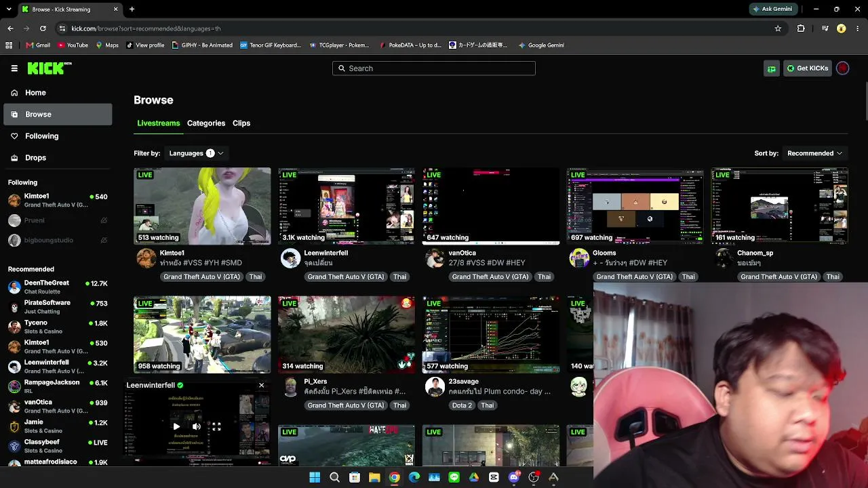Click the green KICK logo
The image size is (868, 488).
point(49,68)
